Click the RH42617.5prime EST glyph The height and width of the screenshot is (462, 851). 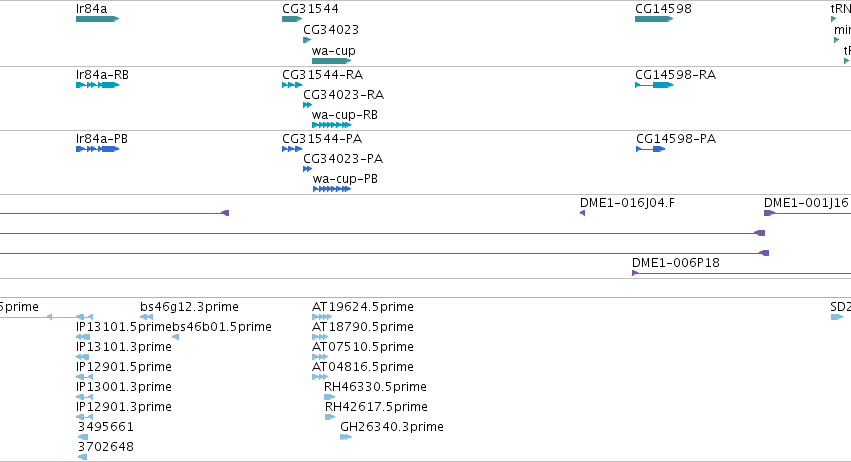[x=330, y=417]
